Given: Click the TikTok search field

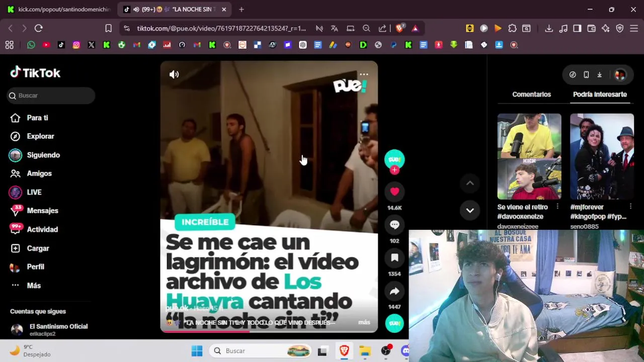Looking at the screenshot, I should point(51,96).
